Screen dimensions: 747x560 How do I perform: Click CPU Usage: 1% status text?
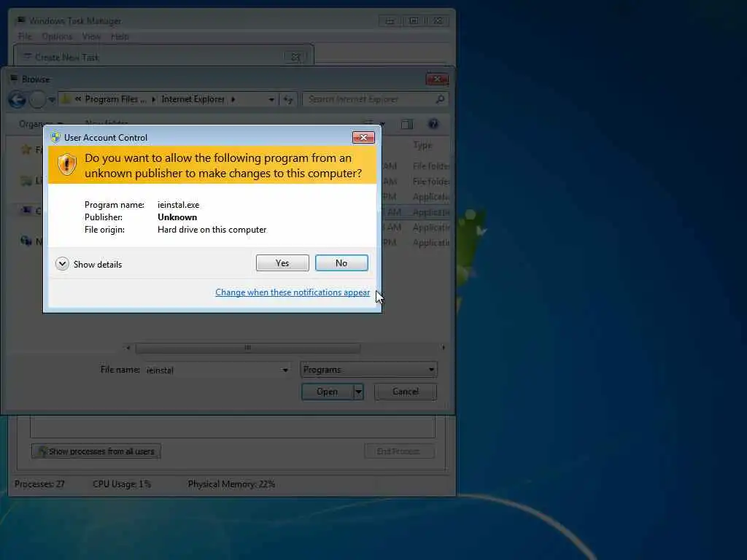pos(122,484)
